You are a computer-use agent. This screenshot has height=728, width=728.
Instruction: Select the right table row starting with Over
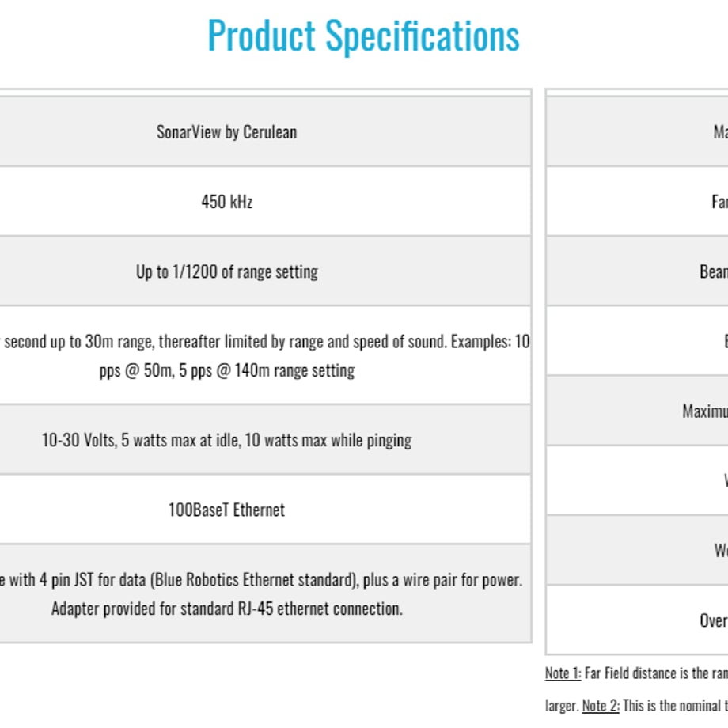pos(637,620)
